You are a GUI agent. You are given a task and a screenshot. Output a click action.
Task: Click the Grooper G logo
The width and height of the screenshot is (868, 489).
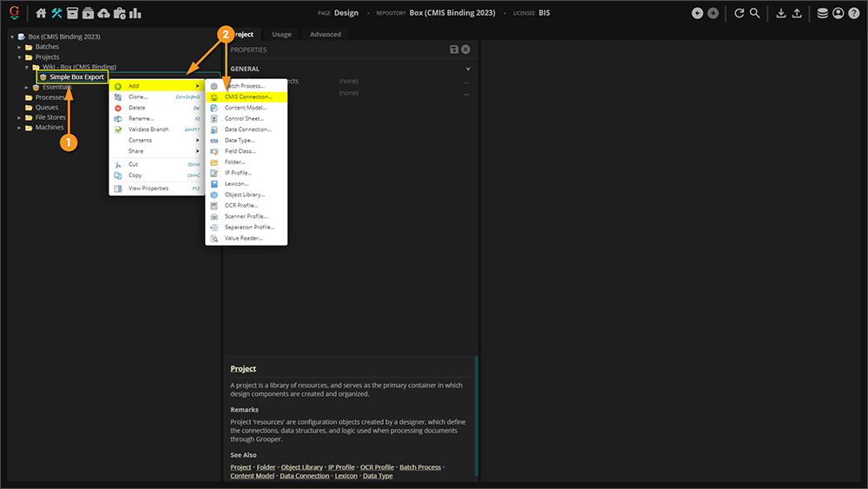click(x=15, y=12)
